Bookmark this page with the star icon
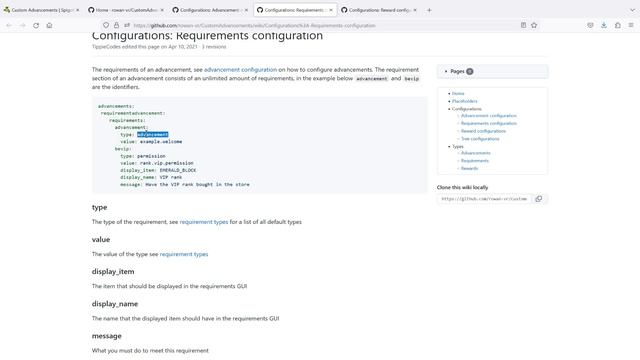This screenshot has height=360, width=640. tap(534, 25)
